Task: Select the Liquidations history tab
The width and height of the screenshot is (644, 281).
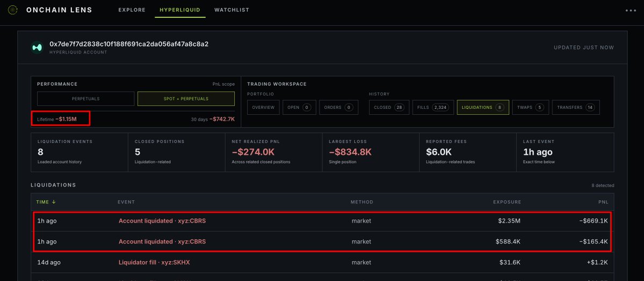Action: coord(483,107)
